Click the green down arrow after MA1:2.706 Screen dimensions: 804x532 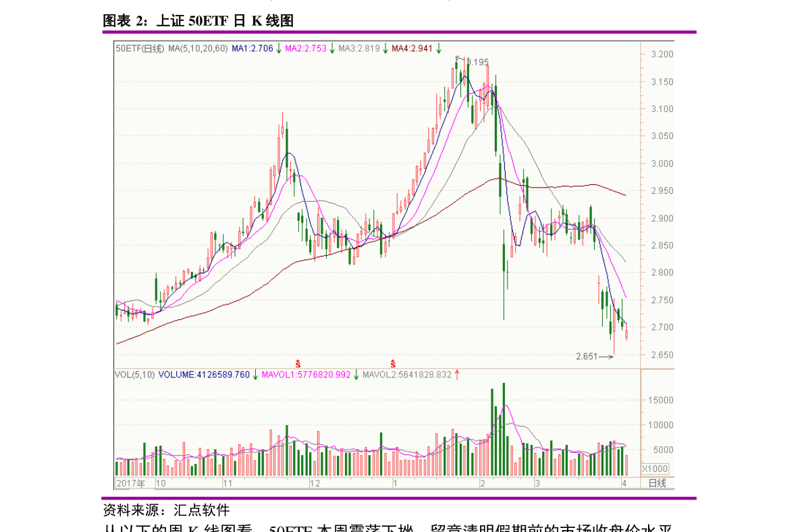coord(279,48)
